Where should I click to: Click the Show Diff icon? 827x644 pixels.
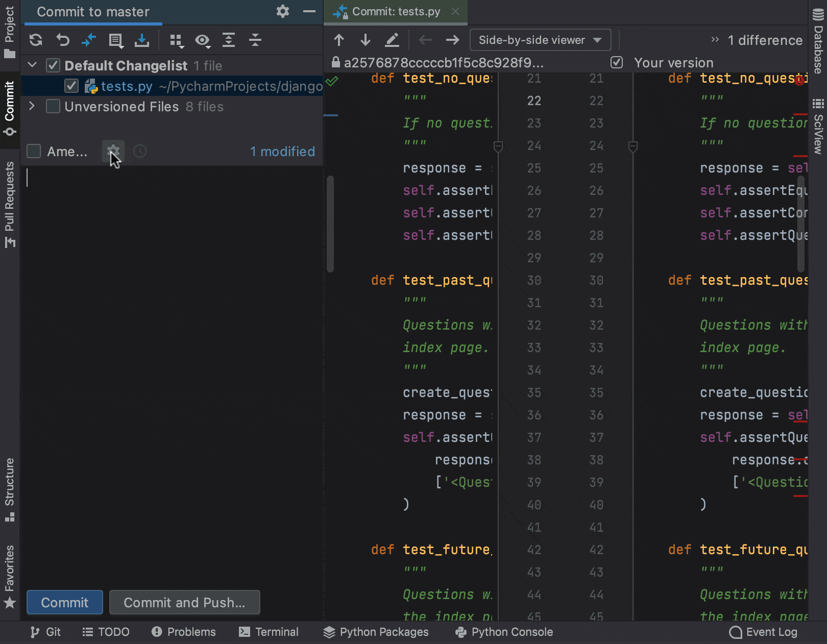coord(89,40)
